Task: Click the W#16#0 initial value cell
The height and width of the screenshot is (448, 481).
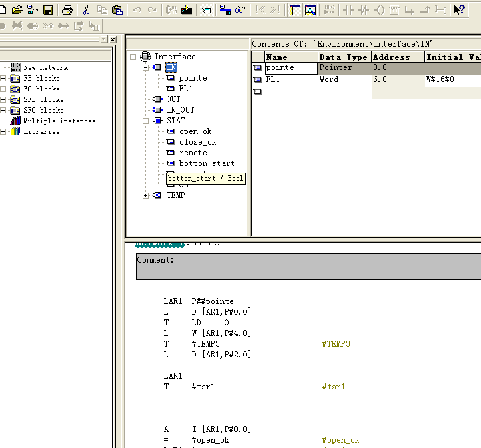Action: pos(453,79)
